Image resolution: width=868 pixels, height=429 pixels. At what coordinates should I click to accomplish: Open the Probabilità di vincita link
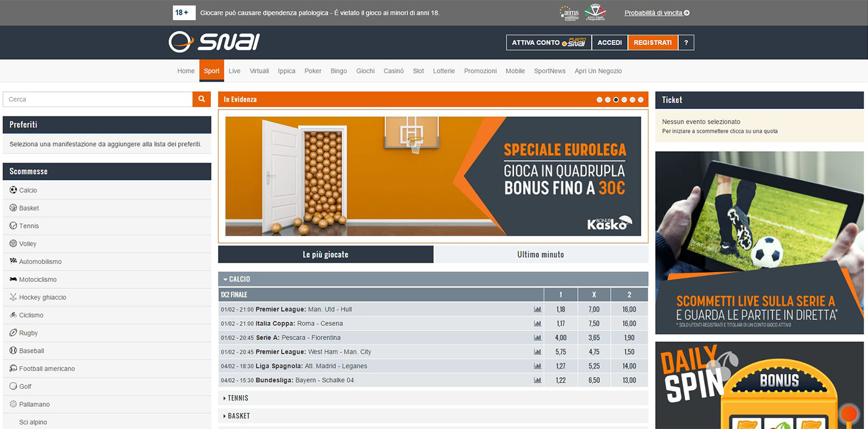(x=657, y=13)
